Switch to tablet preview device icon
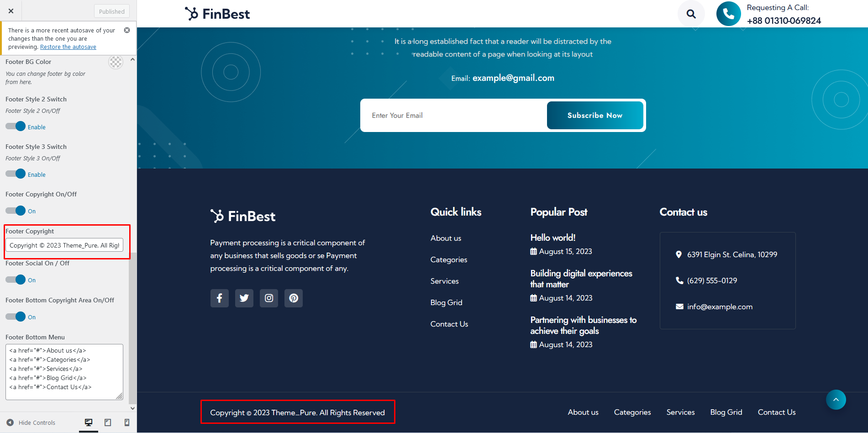 [108, 422]
